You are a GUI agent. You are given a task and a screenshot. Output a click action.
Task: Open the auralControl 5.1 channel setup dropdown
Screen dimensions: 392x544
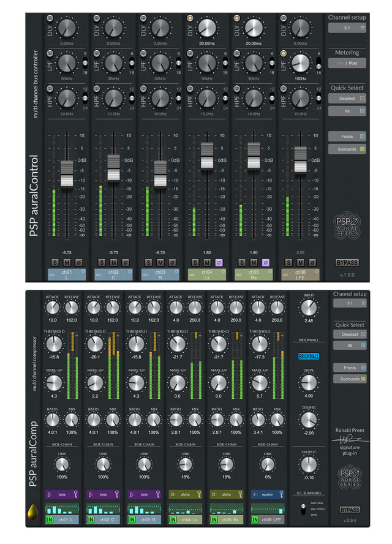[x=347, y=28]
